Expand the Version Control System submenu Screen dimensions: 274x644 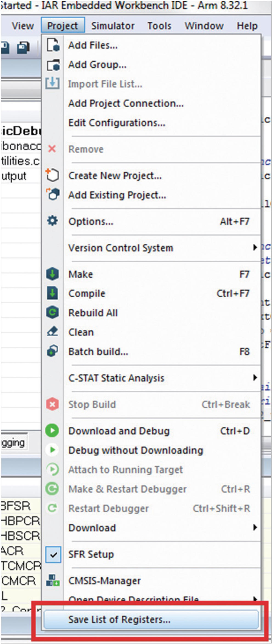(255, 248)
